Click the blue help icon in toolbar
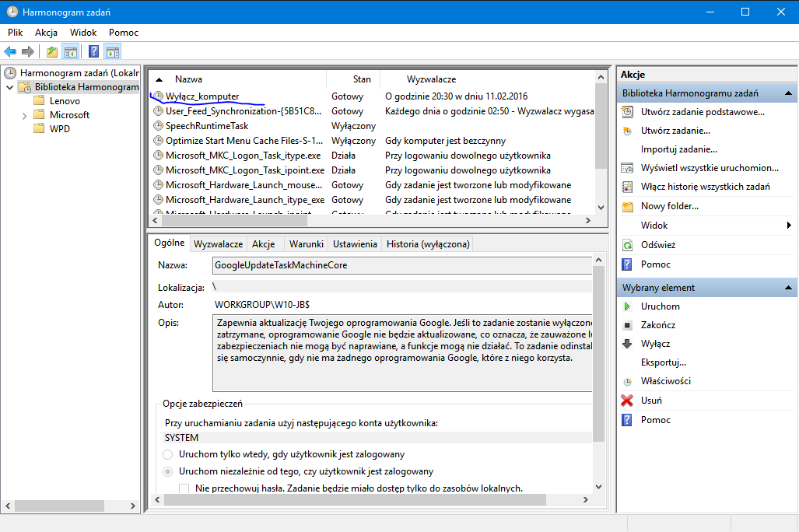 (93, 52)
